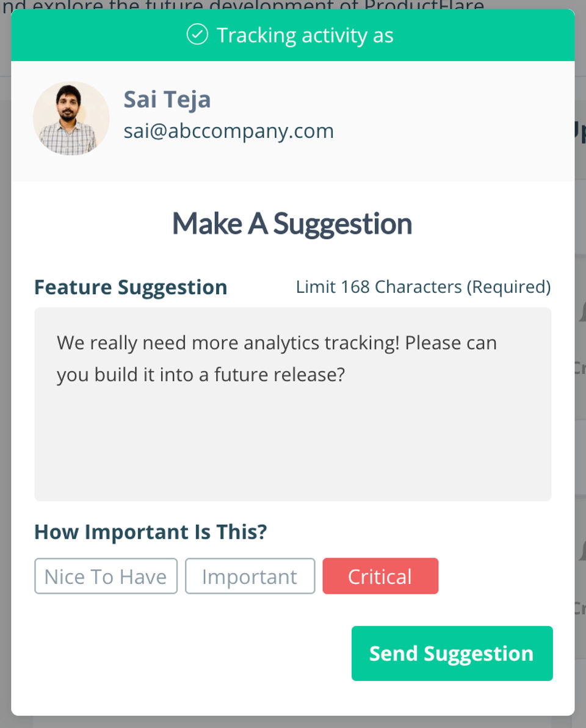Viewport: 586px width, 728px height.
Task: Select the red Critical importance option
Action: [x=380, y=576]
